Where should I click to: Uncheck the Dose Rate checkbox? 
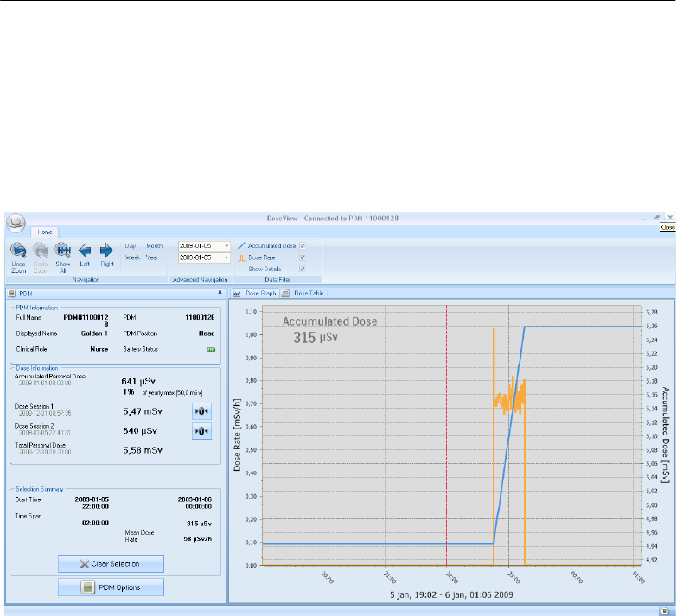pyautogui.click(x=303, y=257)
